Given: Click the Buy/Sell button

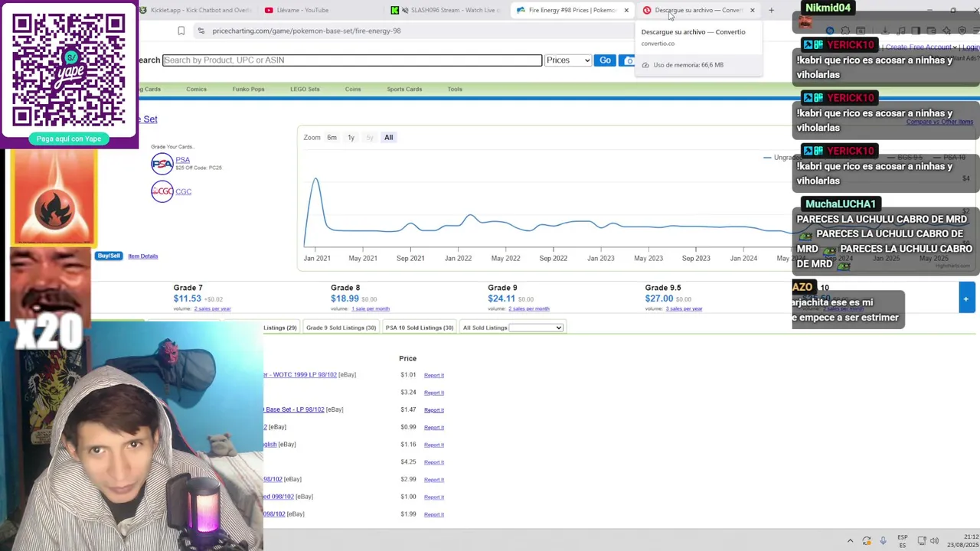Looking at the screenshot, I should [109, 256].
